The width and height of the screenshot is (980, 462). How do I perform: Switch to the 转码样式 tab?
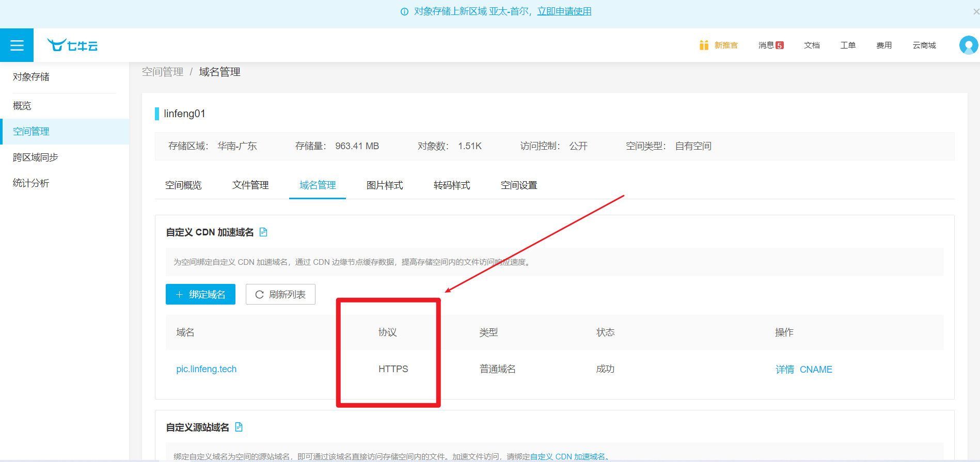click(452, 185)
